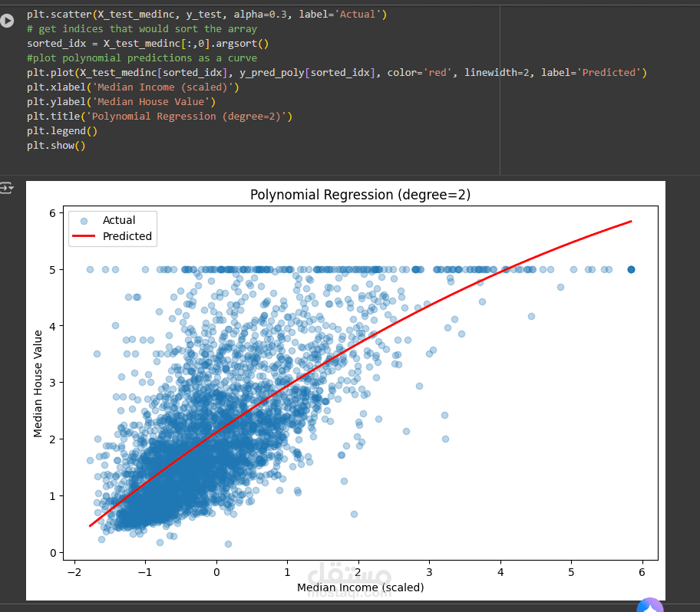Click the 'Median Income (scaled)' axis label
This screenshot has width=700, height=612.
point(361,587)
